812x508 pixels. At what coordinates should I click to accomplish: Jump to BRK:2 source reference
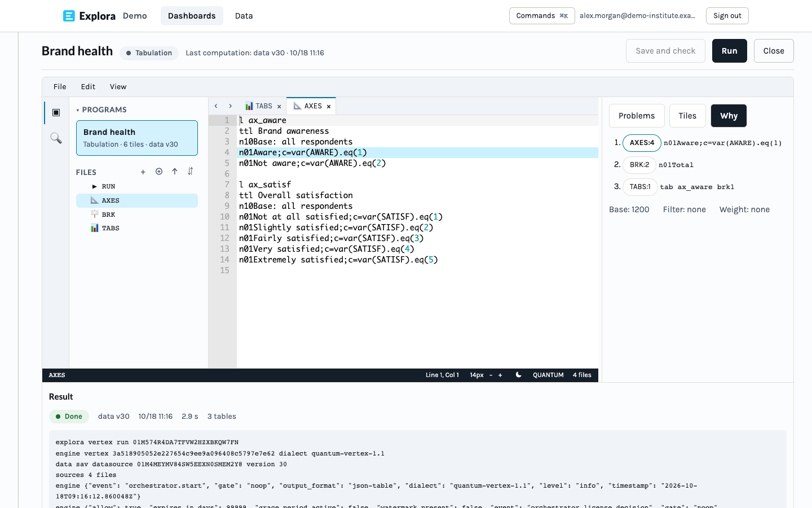639,165
